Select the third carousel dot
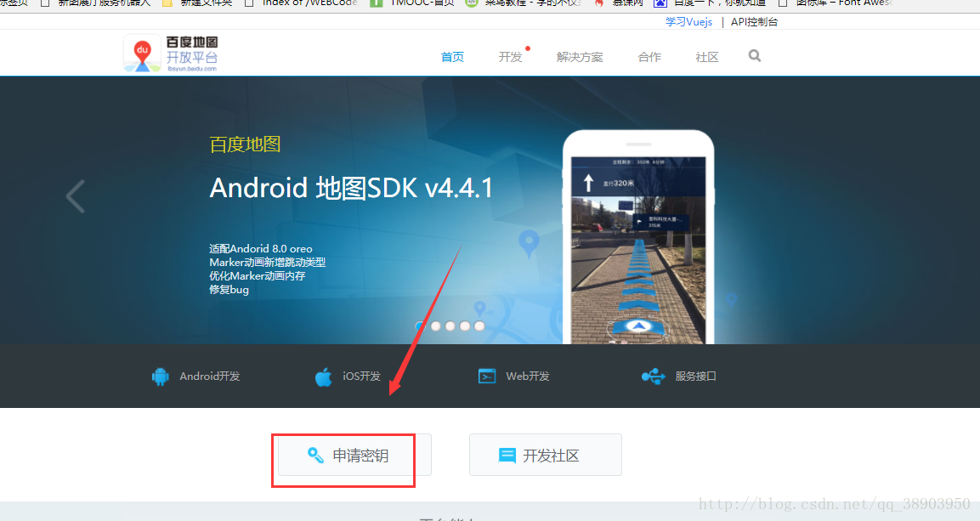The width and height of the screenshot is (980, 521). point(450,326)
